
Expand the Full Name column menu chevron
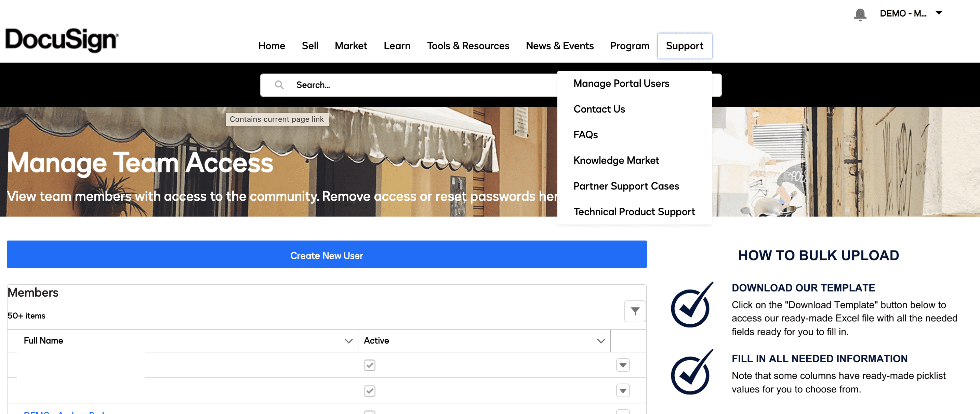pos(348,341)
